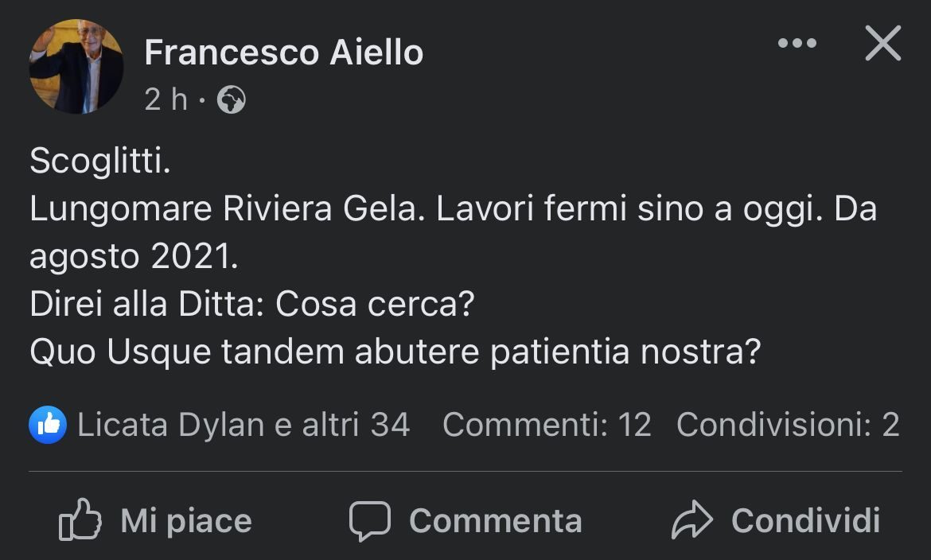Open Francesco Aiello's profile picture

[x=76, y=67]
